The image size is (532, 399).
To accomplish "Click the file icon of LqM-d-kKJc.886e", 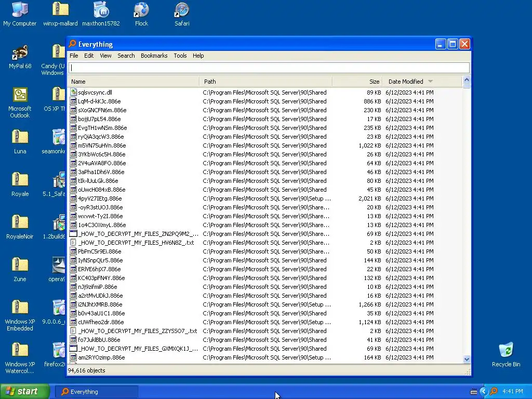I will point(73,101).
